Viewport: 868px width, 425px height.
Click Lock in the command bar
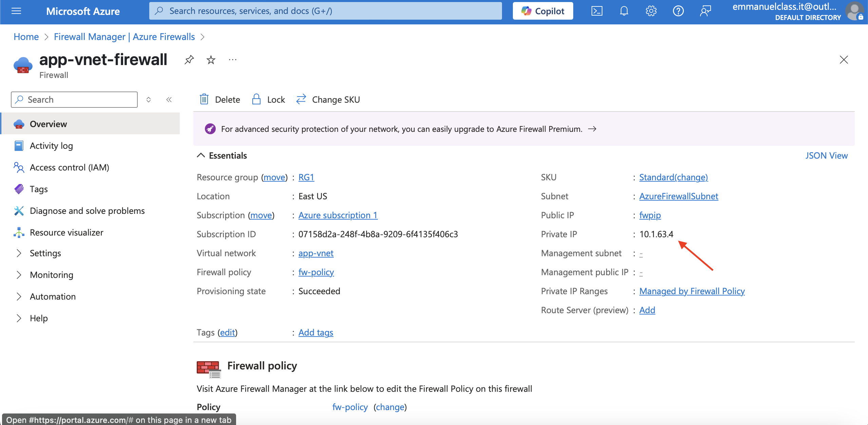[x=268, y=100]
